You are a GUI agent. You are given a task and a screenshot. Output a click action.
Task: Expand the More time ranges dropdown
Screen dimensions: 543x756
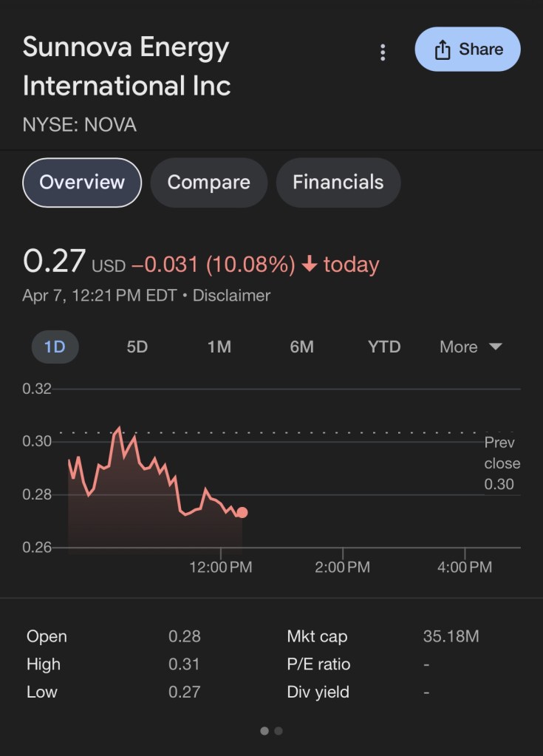coord(471,347)
